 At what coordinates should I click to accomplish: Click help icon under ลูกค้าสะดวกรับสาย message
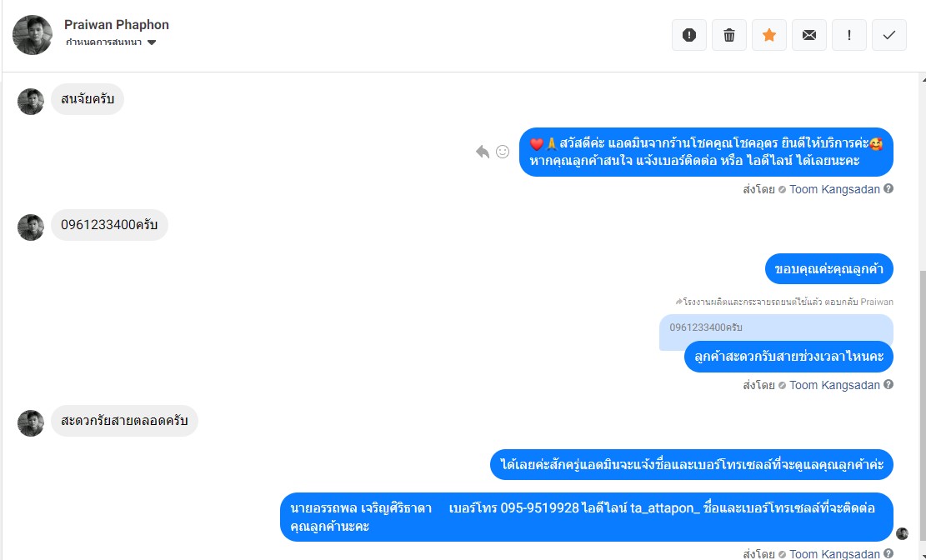(888, 384)
